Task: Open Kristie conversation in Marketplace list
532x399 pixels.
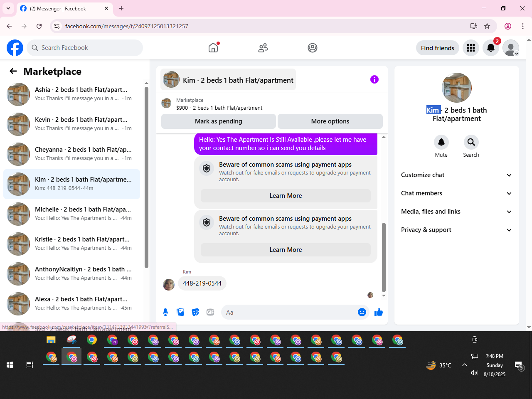Action: 71,244
